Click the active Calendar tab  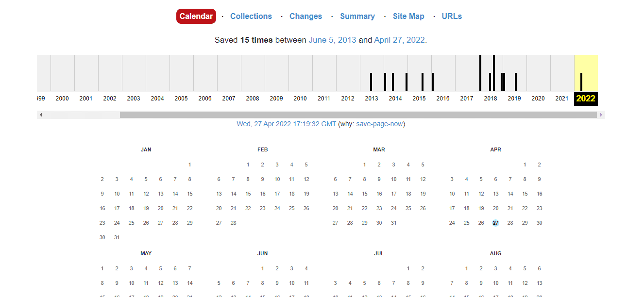196,16
